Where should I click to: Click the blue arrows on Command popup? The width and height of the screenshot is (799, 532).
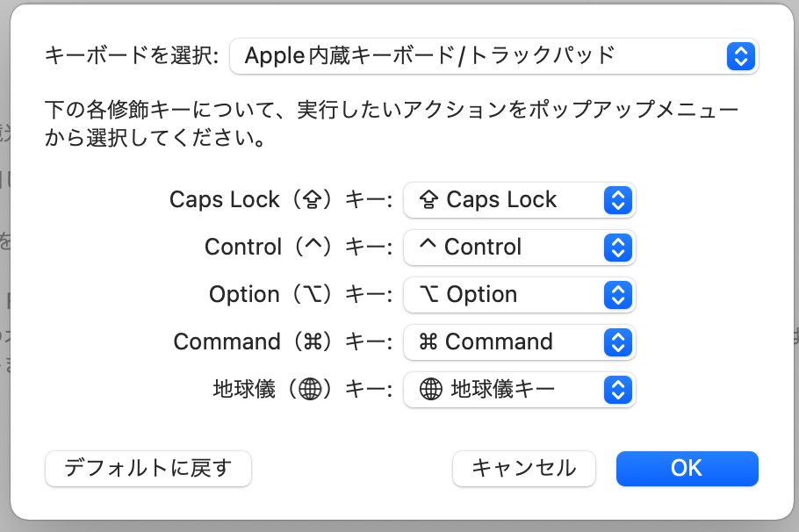pyautogui.click(x=618, y=342)
